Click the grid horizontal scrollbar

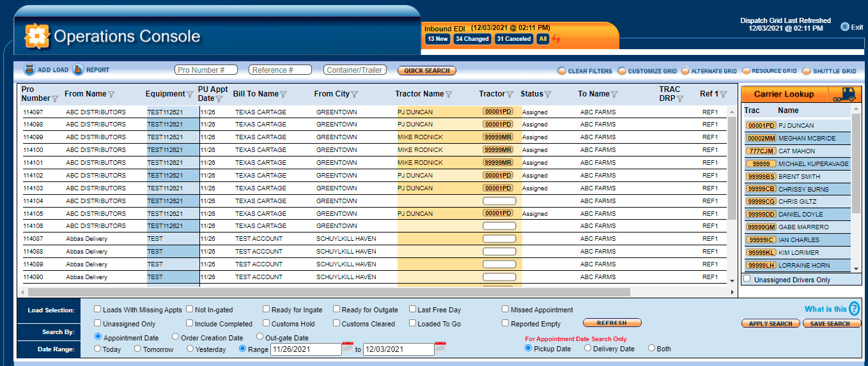point(328,292)
